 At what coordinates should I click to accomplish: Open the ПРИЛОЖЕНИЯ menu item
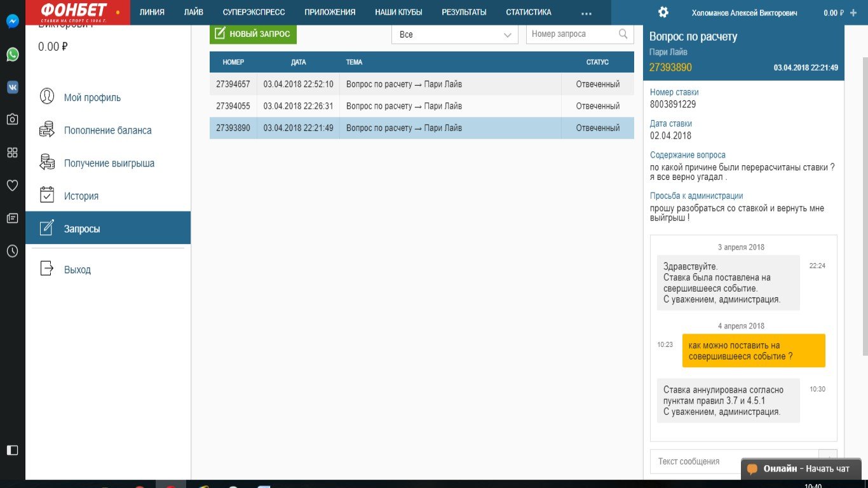[330, 12]
